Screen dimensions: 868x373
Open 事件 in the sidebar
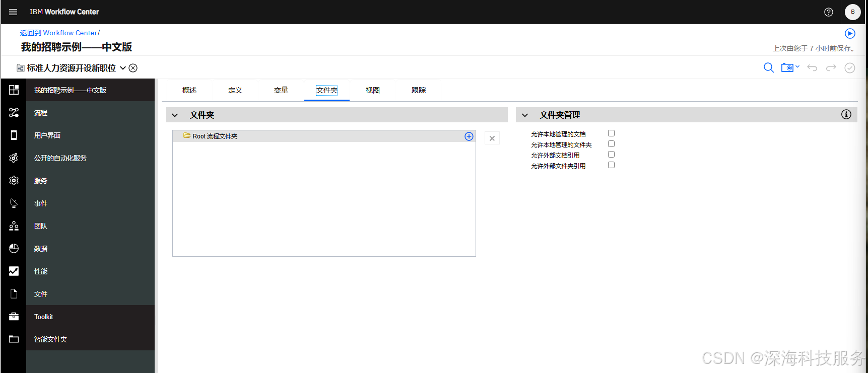91,203
